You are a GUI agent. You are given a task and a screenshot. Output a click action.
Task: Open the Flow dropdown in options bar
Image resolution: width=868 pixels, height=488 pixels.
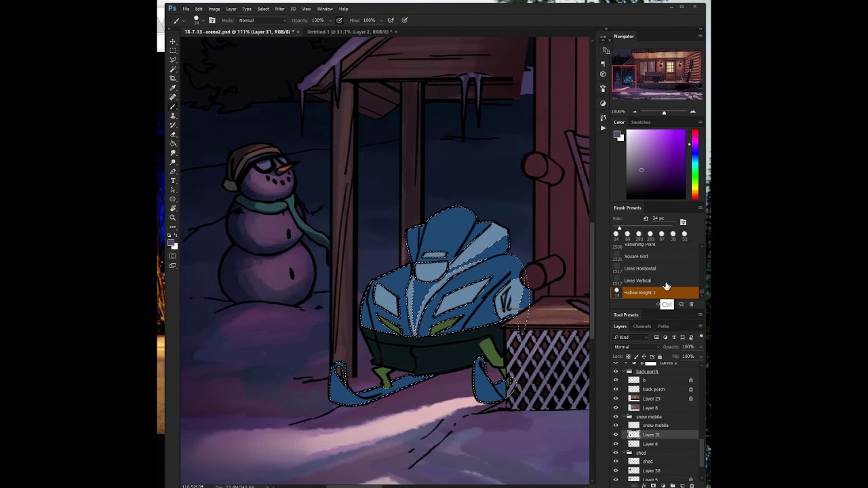pos(380,20)
